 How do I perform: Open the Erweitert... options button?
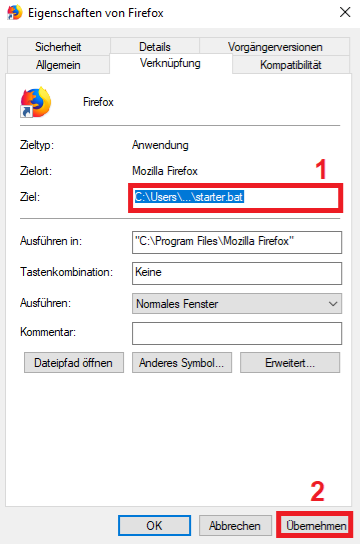pyautogui.click(x=290, y=363)
